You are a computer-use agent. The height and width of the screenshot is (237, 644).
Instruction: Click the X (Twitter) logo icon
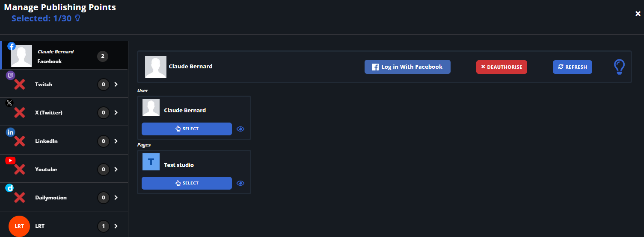(x=9, y=103)
